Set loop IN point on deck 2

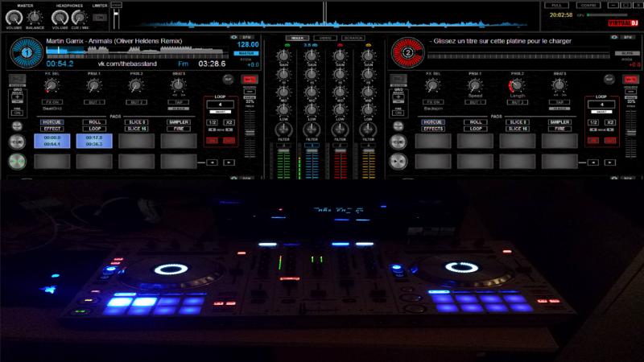593,141
